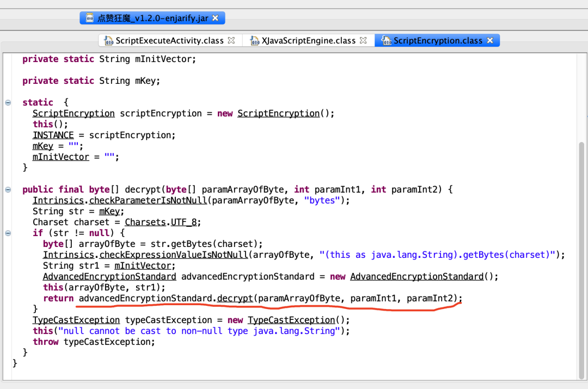Switch to XJavaScriptEngine.class tab
Viewport: 588px width, 389px height.
coord(308,40)
